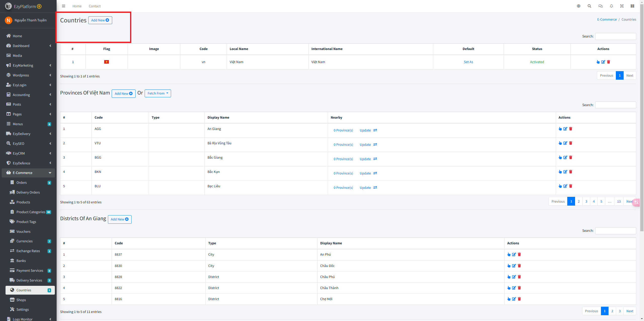Select Châu Phú district with hand icon

click(x=509, y=277)
